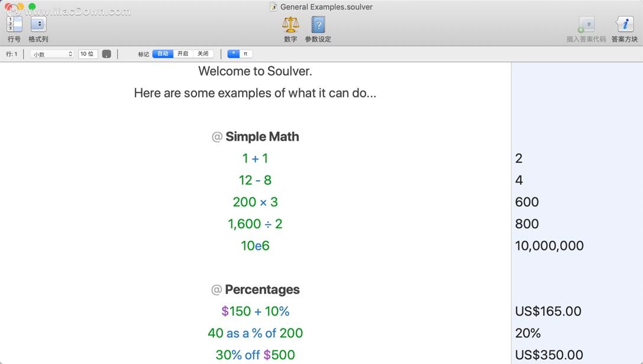This screenshot has width=643, height=364.
Task: Click the '200 × 3' expression line
Action: click(255, 202)
